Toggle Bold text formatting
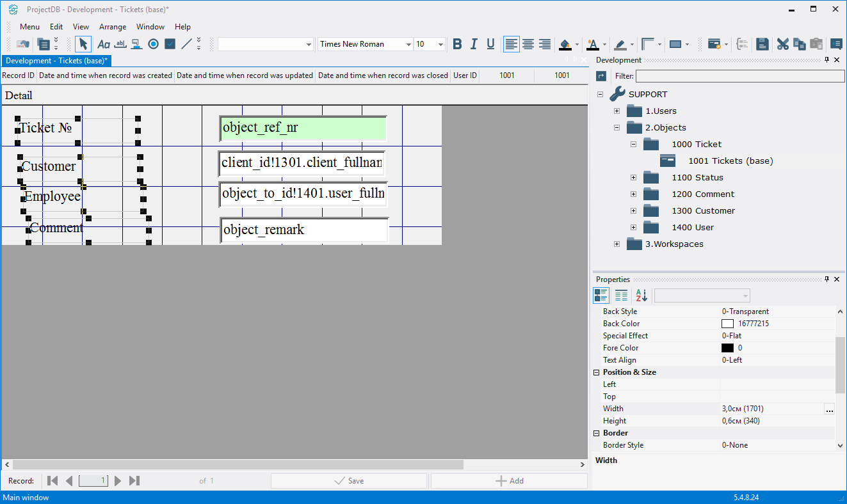 pos(457,44)
